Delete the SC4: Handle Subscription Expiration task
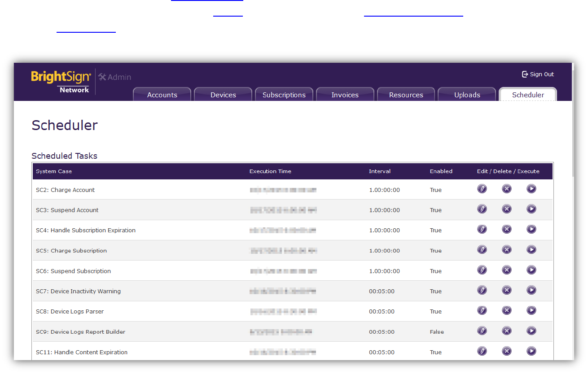This screenshot has width=588, height=374. (507, 229)
